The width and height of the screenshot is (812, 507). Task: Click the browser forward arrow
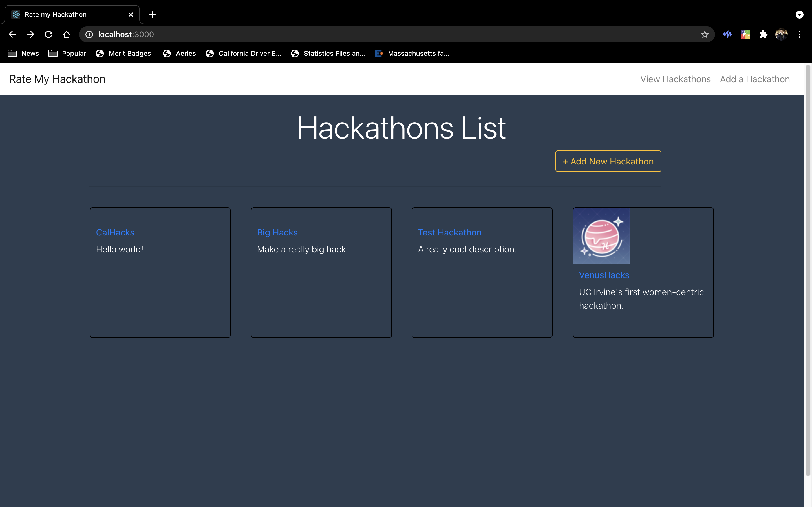click(30, 34)
